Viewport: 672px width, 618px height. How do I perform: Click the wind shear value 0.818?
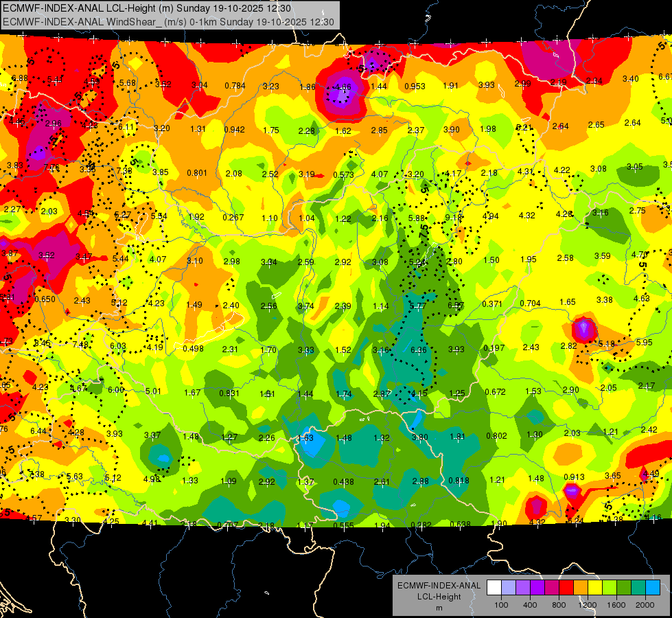point(459,481)
